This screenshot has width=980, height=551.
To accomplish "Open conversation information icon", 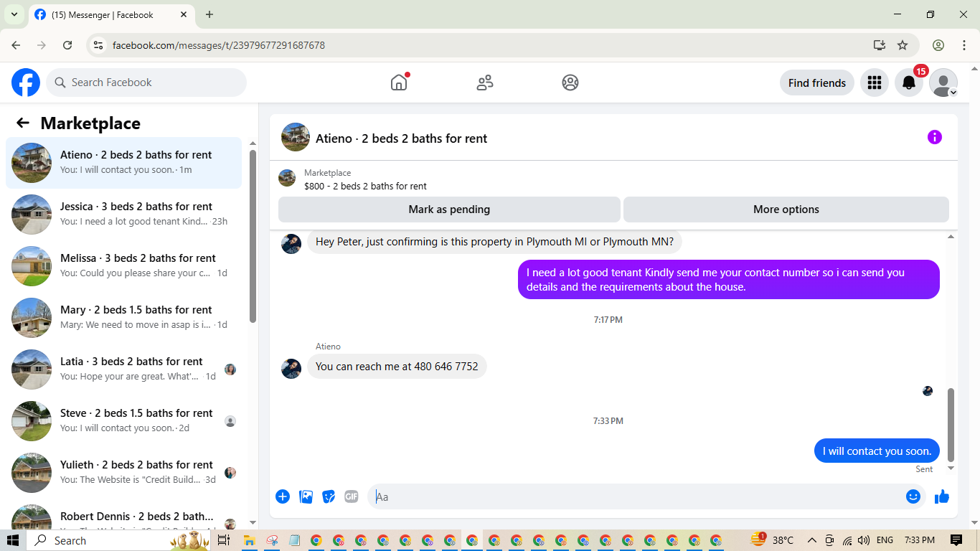I will point(934,137).
